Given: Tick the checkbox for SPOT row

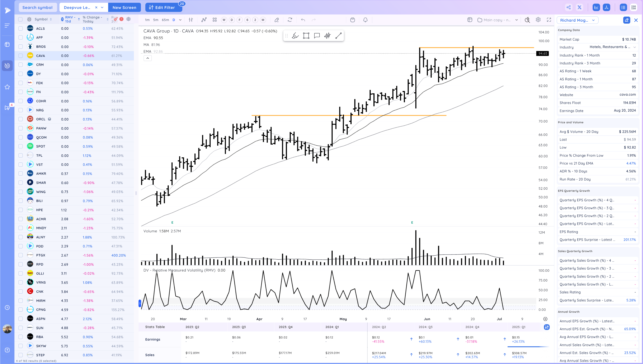Looking at the screenshot, I should tap(20, 146).
